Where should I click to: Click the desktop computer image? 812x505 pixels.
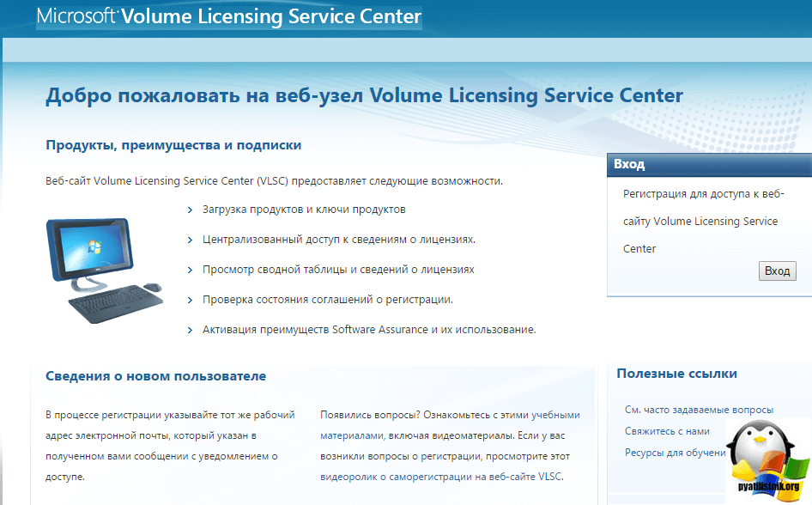click(x=104, y=271)
